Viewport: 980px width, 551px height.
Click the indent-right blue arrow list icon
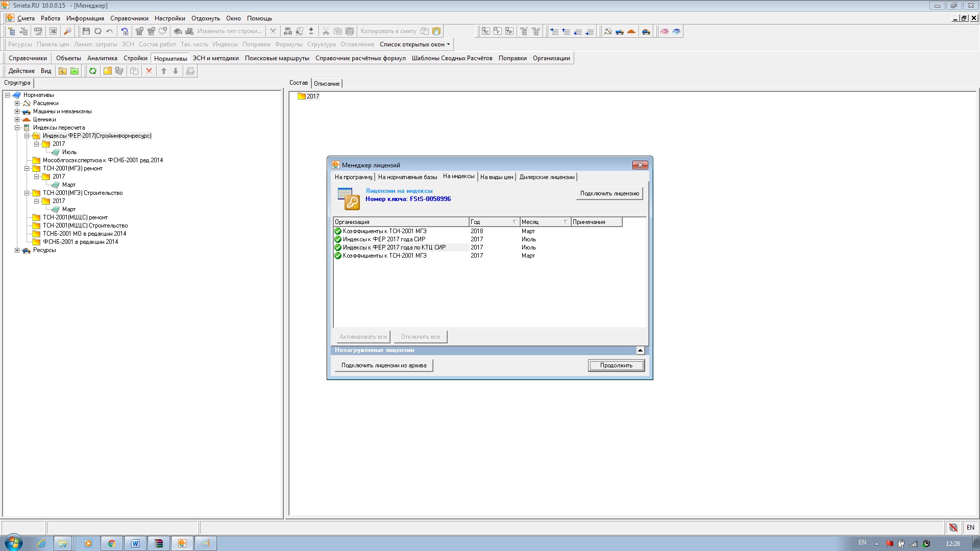pos(554,31)
